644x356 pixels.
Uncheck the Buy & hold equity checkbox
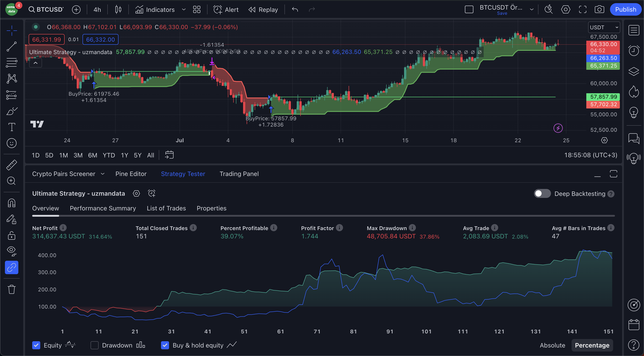pyautogui.click(x=165, y=345)
